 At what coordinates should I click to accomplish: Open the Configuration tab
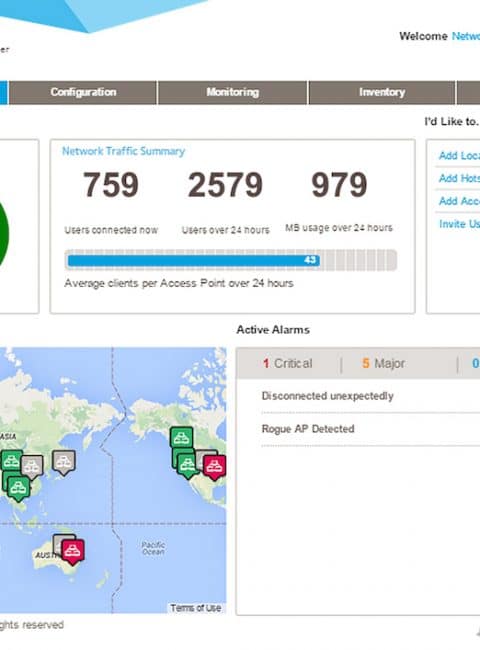tap(83, 92)
